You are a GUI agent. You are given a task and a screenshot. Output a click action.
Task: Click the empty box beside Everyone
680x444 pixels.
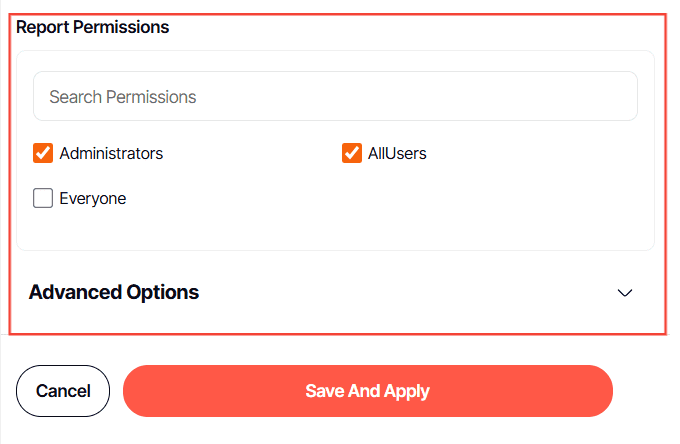(43, 198)
